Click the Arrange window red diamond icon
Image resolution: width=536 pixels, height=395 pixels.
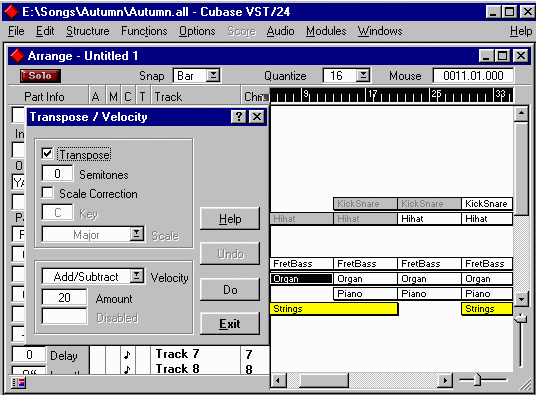point(17,56)
